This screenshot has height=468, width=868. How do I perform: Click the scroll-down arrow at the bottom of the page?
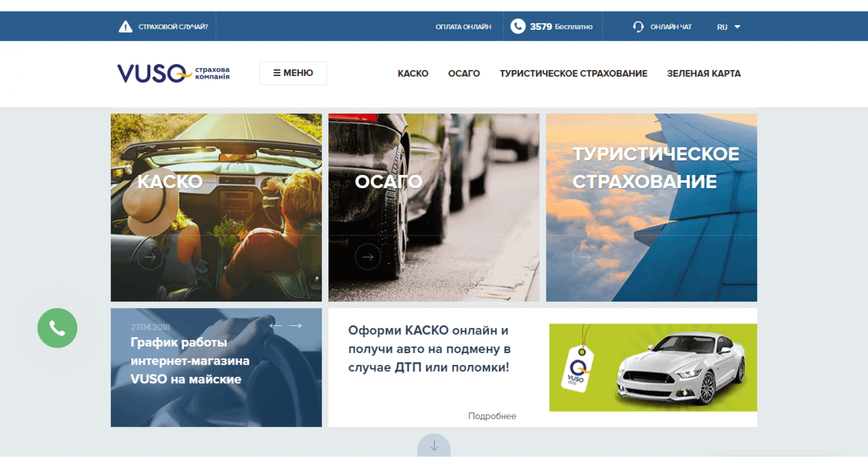tap(434, 446)
